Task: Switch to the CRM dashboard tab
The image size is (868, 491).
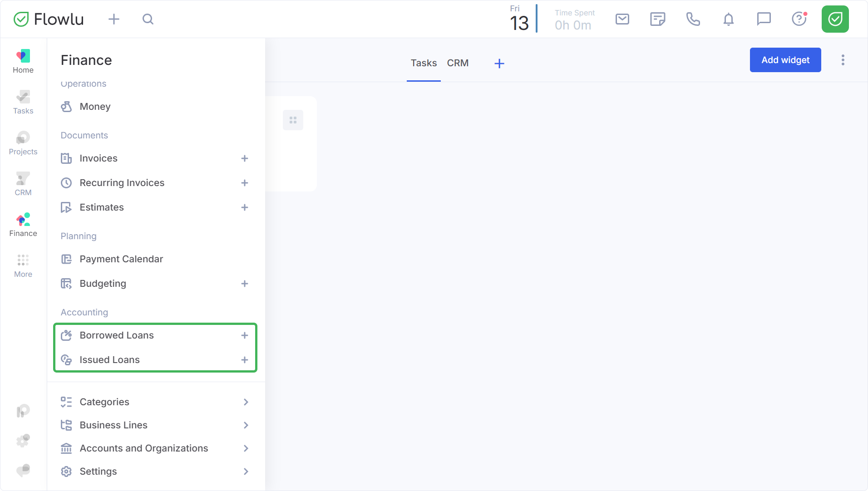Action: [x=458, y=63]
